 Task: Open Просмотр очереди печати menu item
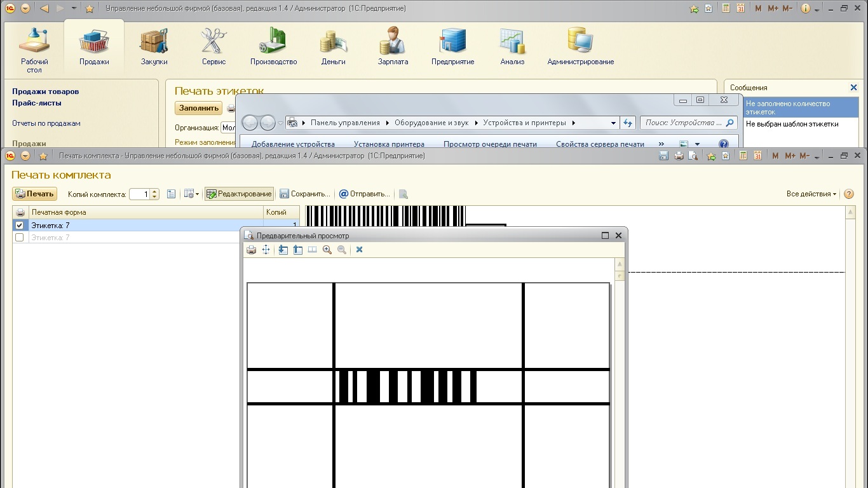click(x=490, y=144)
